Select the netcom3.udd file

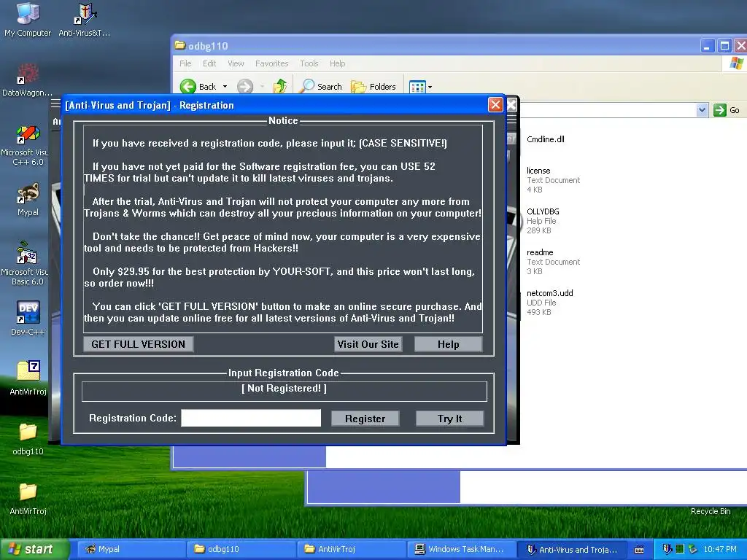[x=550, y=303]
